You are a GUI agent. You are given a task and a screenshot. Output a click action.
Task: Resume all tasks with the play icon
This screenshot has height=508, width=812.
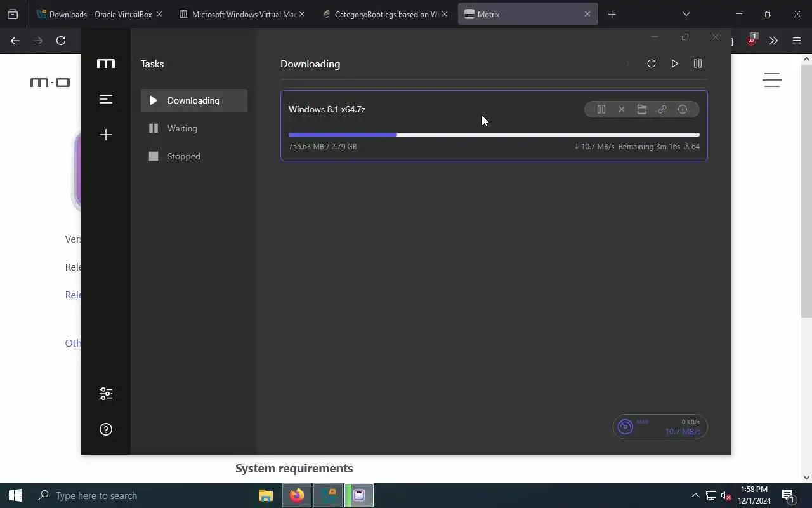coord(674,63)
